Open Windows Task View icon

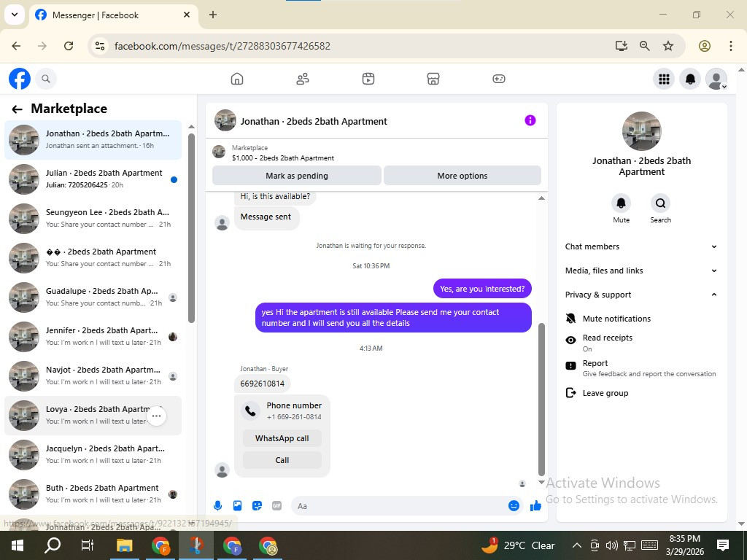point(88,545)
